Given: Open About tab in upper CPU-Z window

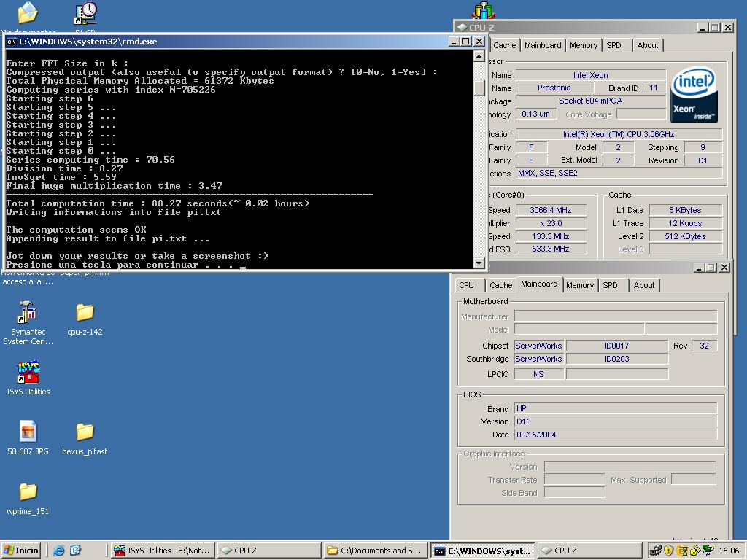Looking at the screenshot, I should tap(648, 45).
